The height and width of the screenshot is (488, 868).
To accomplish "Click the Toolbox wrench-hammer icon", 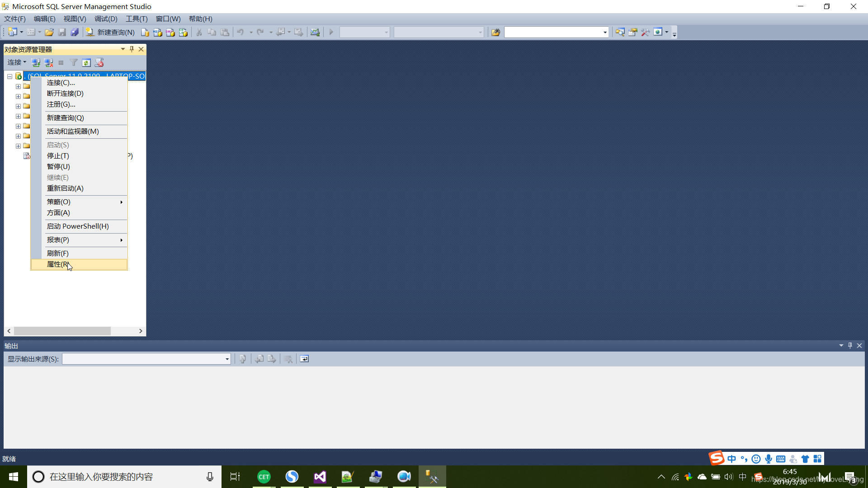I will pos(645,32).
